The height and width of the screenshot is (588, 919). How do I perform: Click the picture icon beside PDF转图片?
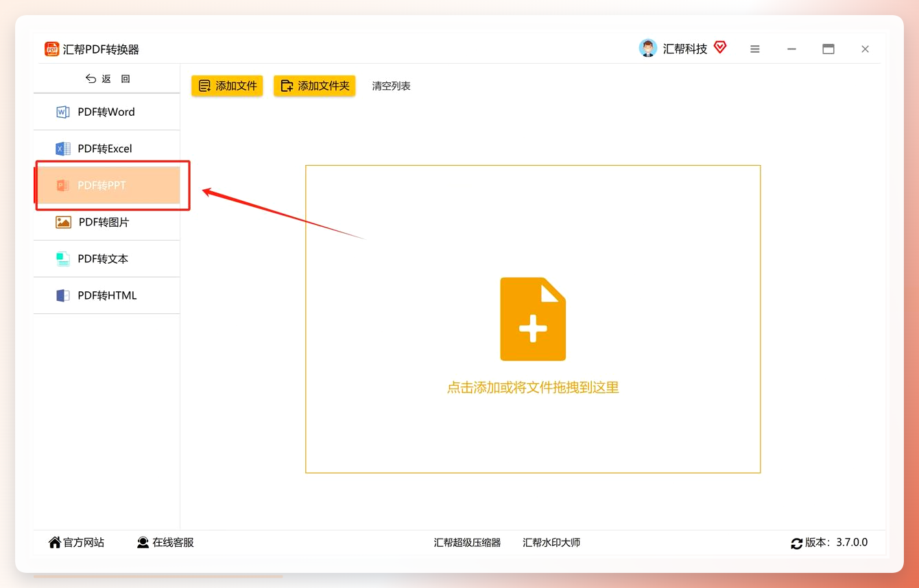pyautogui.click(x=64, y=222)
